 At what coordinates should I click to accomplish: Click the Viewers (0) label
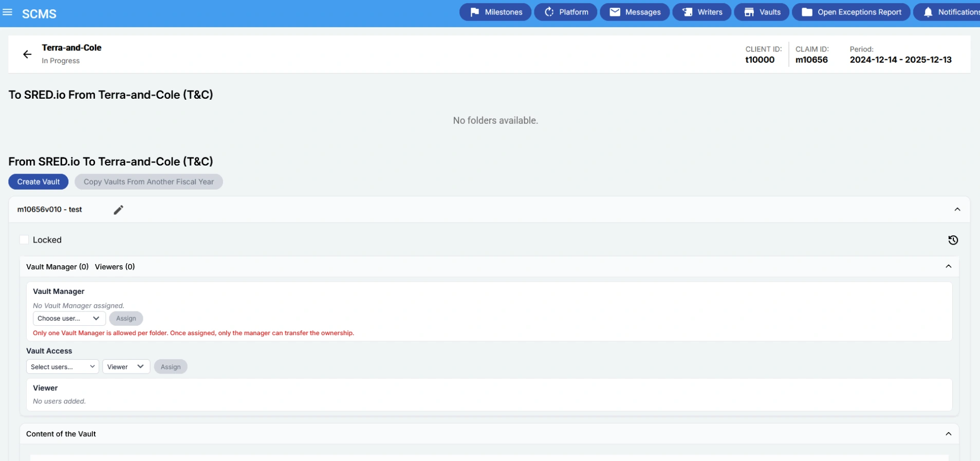pyautogui.click(x=115, y=267)
